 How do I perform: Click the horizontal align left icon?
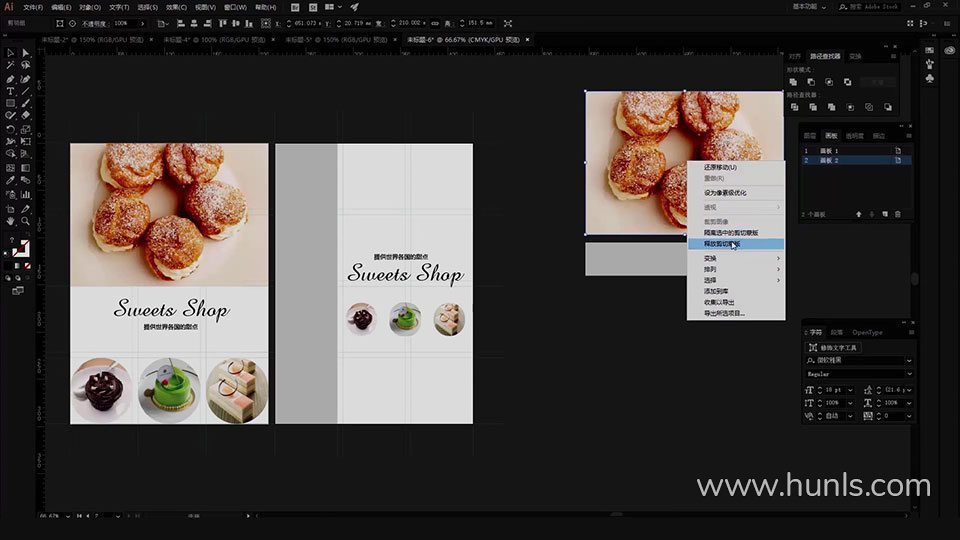click(x=181, y=23)
